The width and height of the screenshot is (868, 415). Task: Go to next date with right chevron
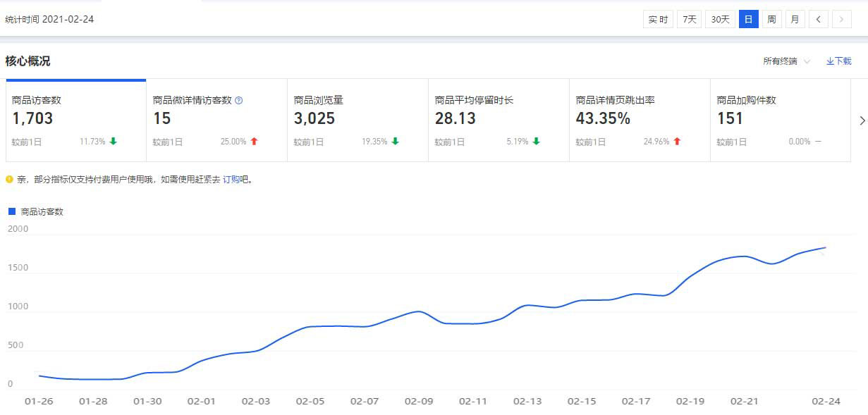coord(841,19)
